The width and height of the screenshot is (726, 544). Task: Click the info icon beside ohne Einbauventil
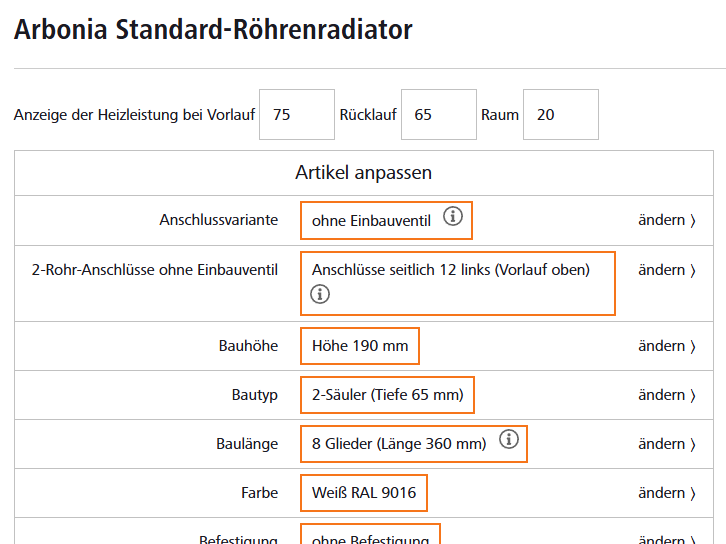point(453,216)
